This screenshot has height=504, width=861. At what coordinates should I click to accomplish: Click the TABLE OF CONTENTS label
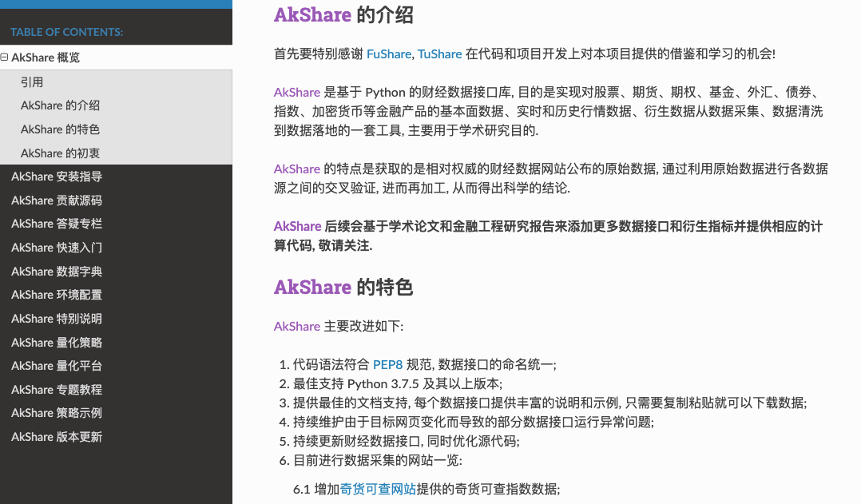pyautogui.click(x=66, y=32)
